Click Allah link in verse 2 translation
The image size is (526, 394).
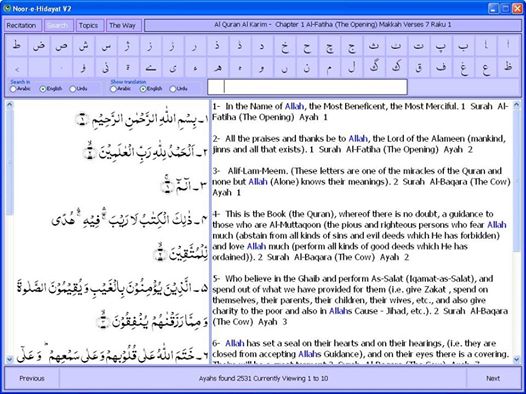358,138
